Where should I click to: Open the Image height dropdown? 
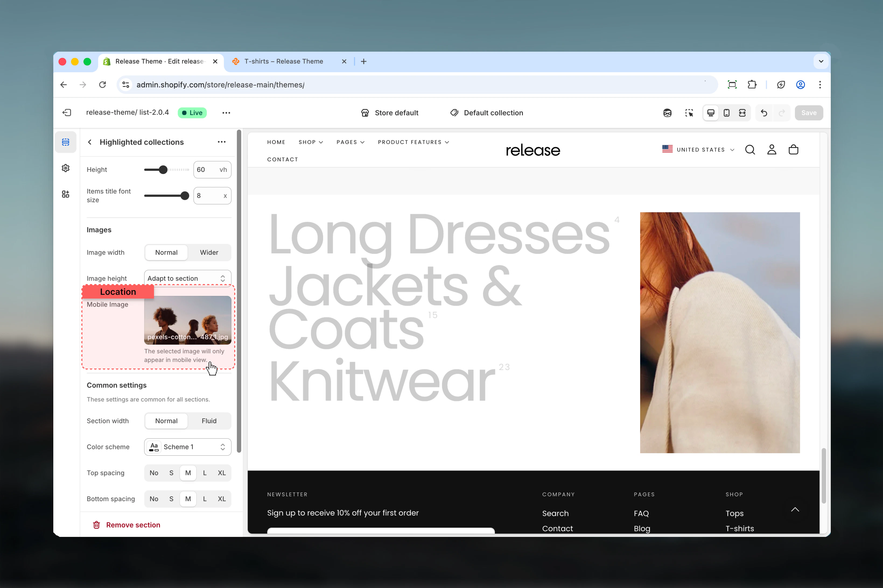[188, 278]
